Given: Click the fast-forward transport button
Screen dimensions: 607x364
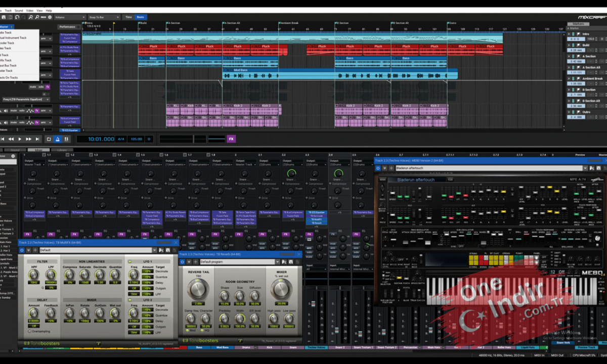Looking at the screenshot, I should [28, 139].
